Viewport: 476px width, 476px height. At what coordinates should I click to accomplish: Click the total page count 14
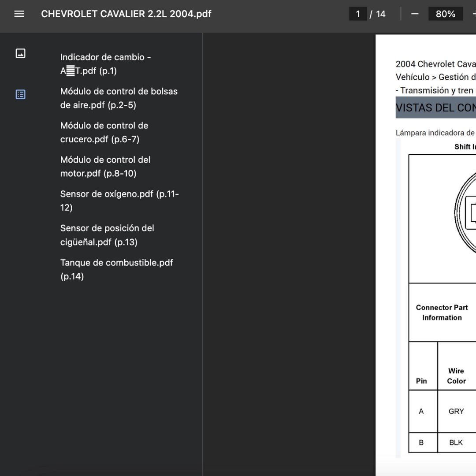381,14
